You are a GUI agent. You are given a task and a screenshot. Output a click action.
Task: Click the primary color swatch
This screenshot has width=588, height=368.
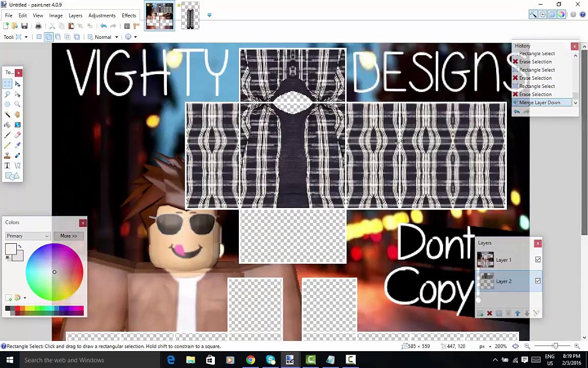coord(11,249)
